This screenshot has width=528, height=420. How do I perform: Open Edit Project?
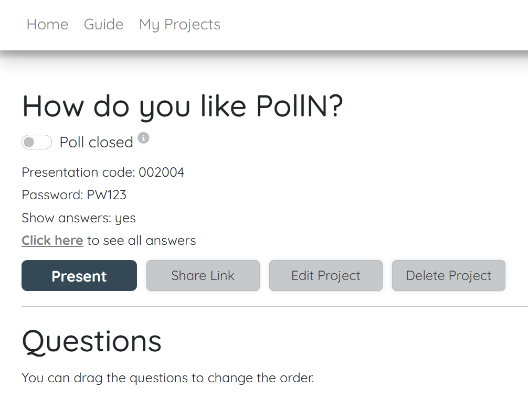325,275
